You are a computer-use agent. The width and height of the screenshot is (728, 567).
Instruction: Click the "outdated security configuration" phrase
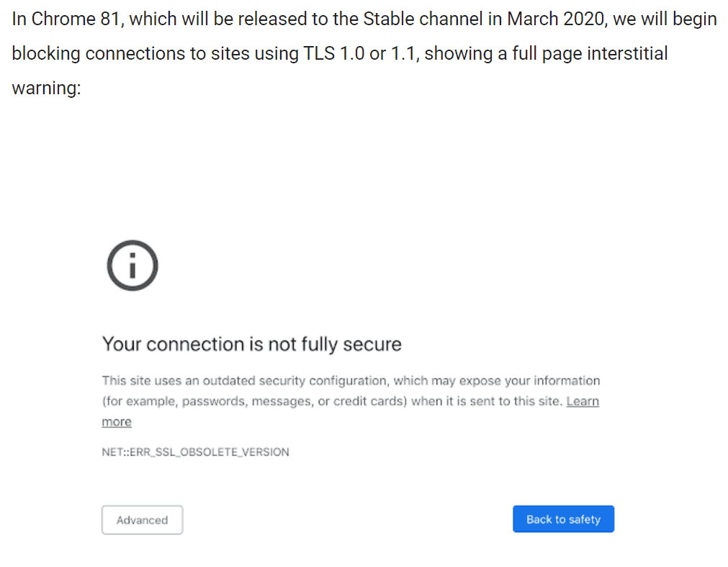click(x=295, y=381)
